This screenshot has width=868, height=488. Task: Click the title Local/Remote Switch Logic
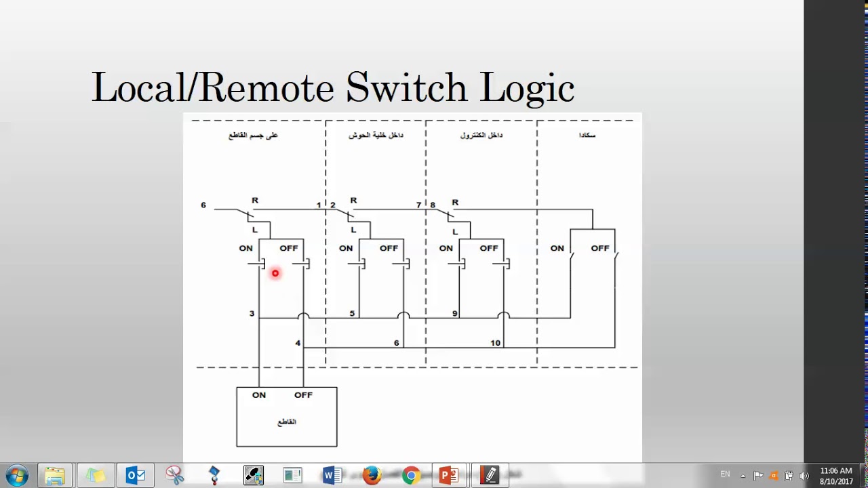(x=333, y=87)
